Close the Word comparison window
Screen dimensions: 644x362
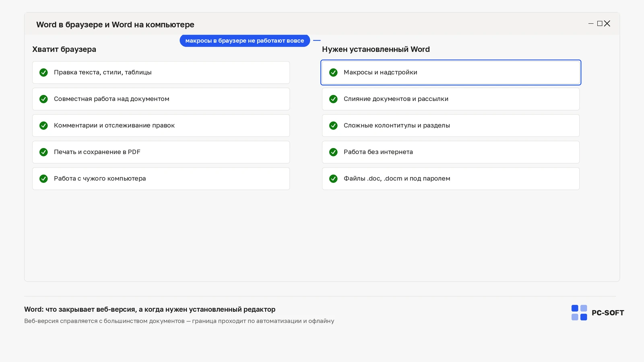tap(607, 24)
